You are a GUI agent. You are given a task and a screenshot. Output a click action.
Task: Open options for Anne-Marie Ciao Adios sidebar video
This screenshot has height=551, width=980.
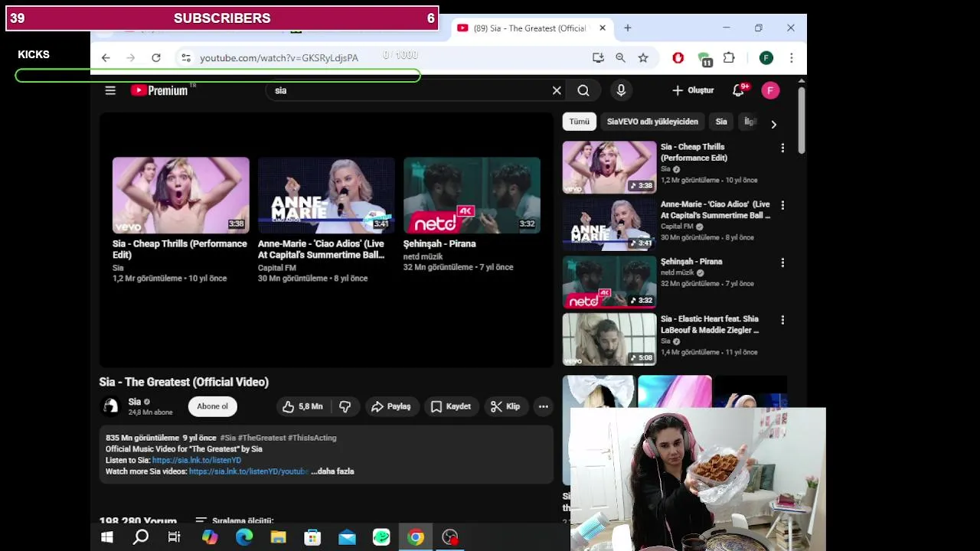pyautogui.click(x=782, y=205)
